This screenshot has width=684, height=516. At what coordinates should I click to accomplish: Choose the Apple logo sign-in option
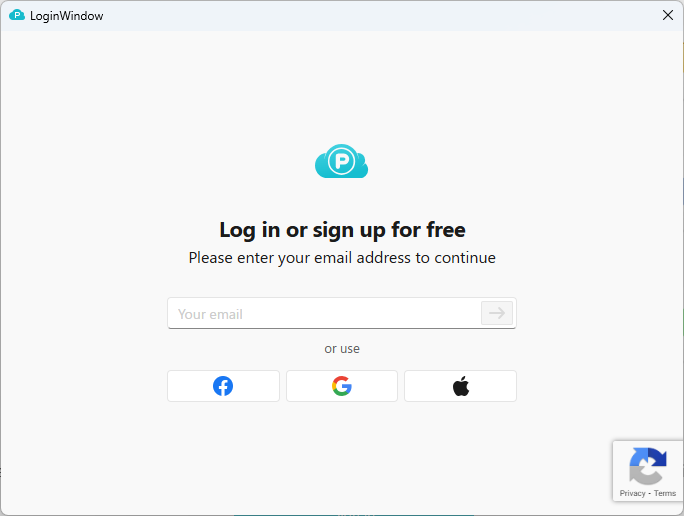click(x=460, y=386)
